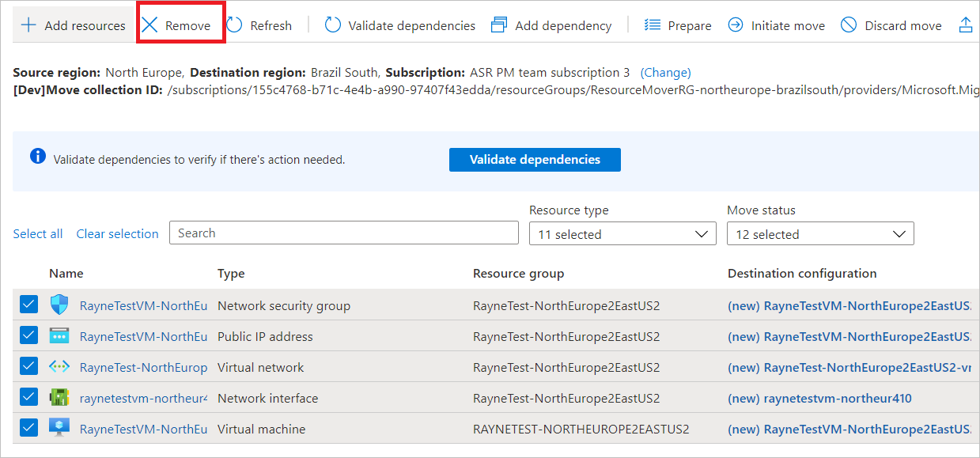The image size is (980, 458).
Task: Click the Refresh icon
Action: pos(234,25)
